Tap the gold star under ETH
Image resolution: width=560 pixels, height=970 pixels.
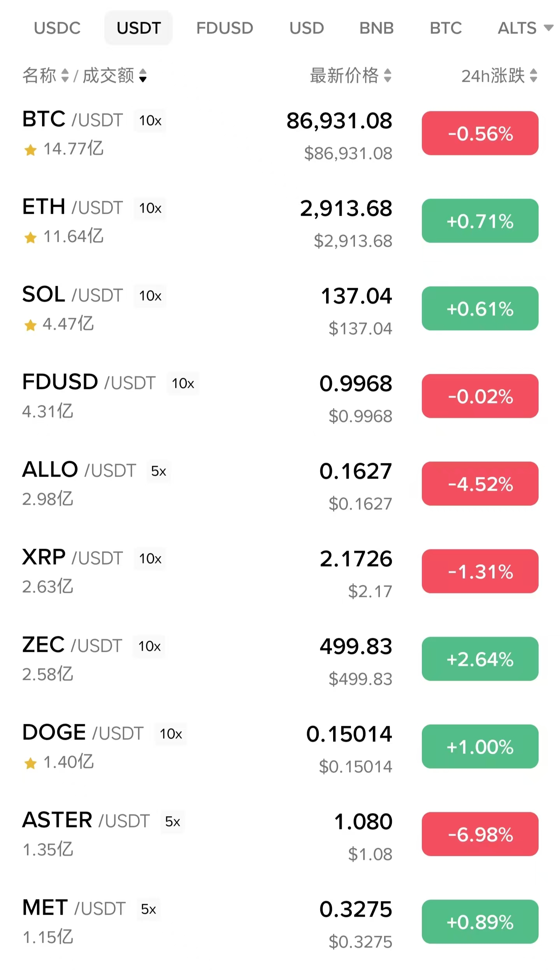[x=30, y=237]
